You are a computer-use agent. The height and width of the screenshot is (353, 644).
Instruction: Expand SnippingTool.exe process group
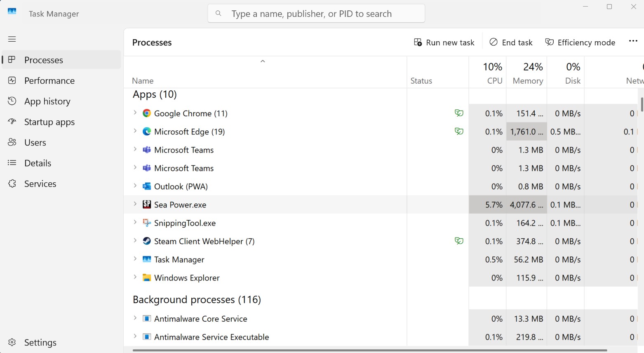click(x=135, y=222)
